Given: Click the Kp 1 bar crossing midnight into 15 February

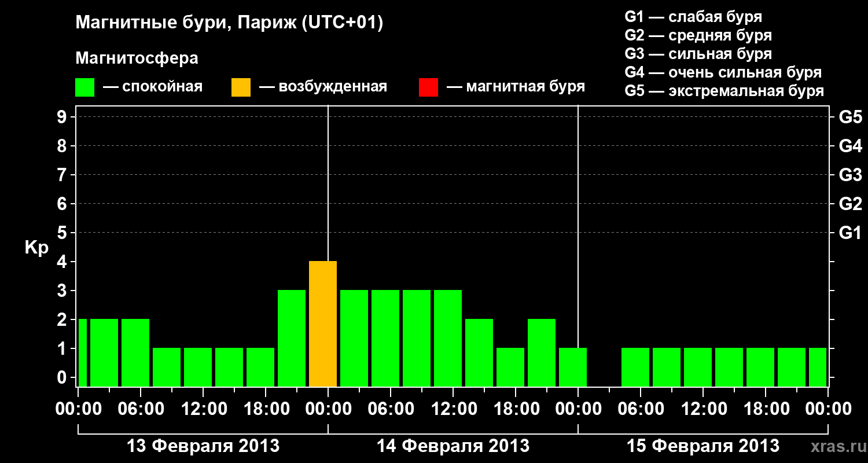Looking at the screenshot, I should pos(573,368).
